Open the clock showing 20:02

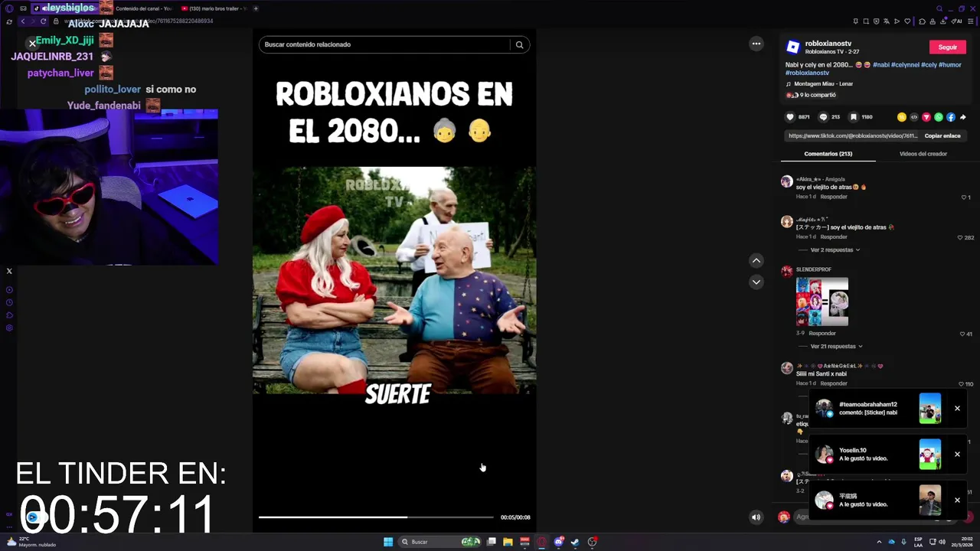tap(962, 542)
